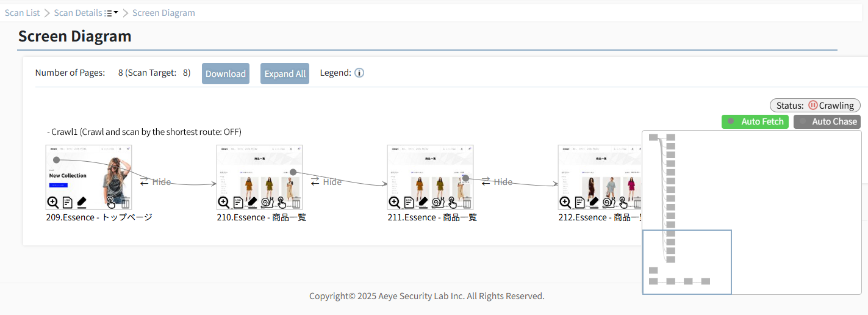Toggle the Auto Fetch switch
Screen dimensions: 868x315
755,121
